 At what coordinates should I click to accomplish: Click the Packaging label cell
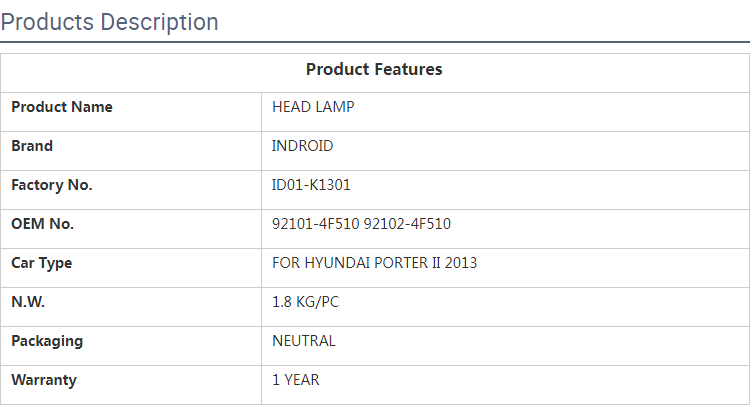pos(47,341)
